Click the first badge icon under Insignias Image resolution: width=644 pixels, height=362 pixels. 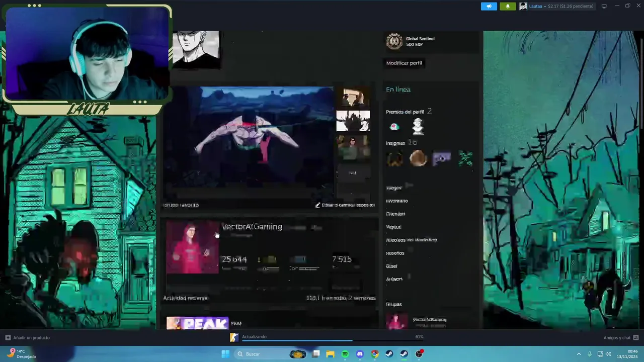click(394, 159)
